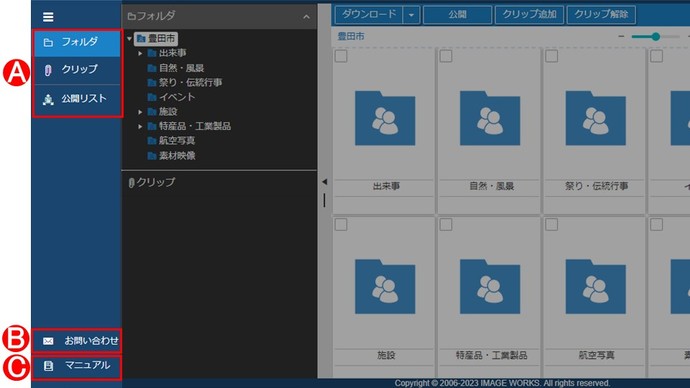This screenshot has height=388, width=690.
Task: Open 公開リスト in the sidebar
Action: 77,99
